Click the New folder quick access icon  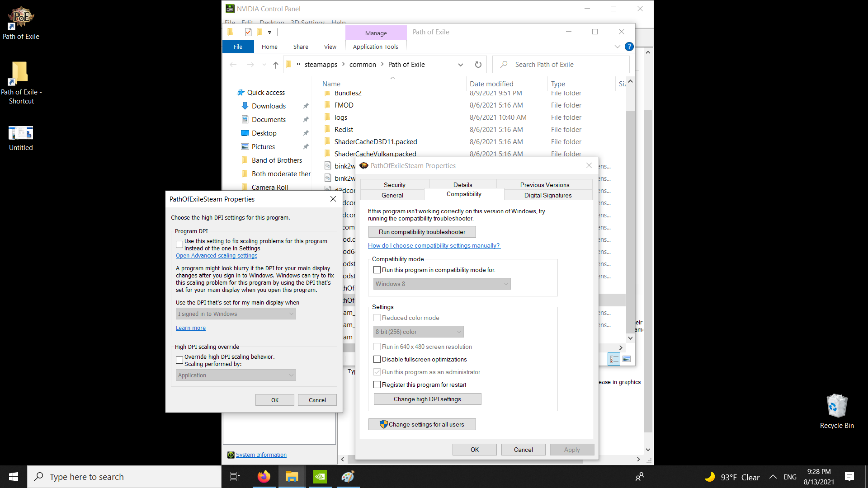(259, 32)
